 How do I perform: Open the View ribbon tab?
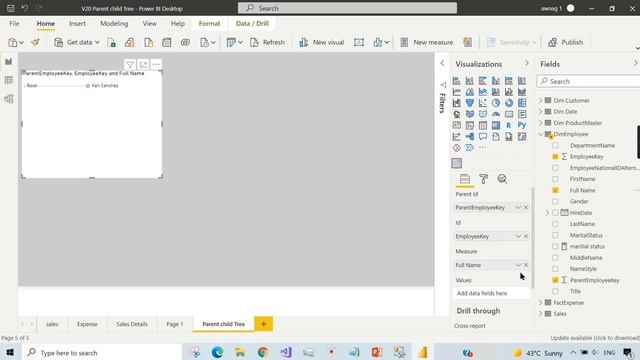click(150, 24)
